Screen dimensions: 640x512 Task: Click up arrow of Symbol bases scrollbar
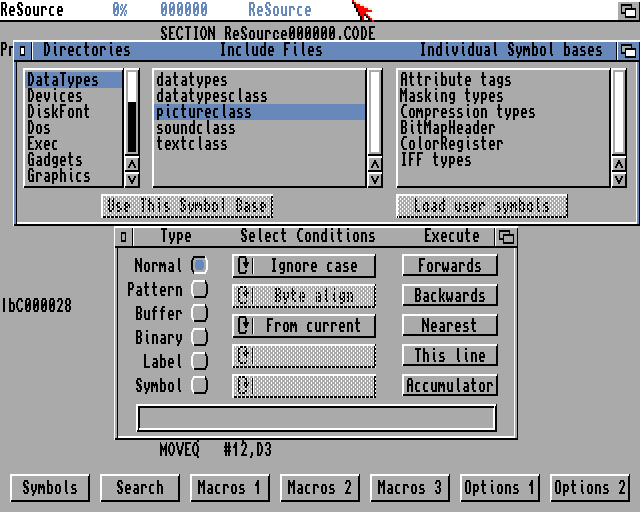[619, 164]
